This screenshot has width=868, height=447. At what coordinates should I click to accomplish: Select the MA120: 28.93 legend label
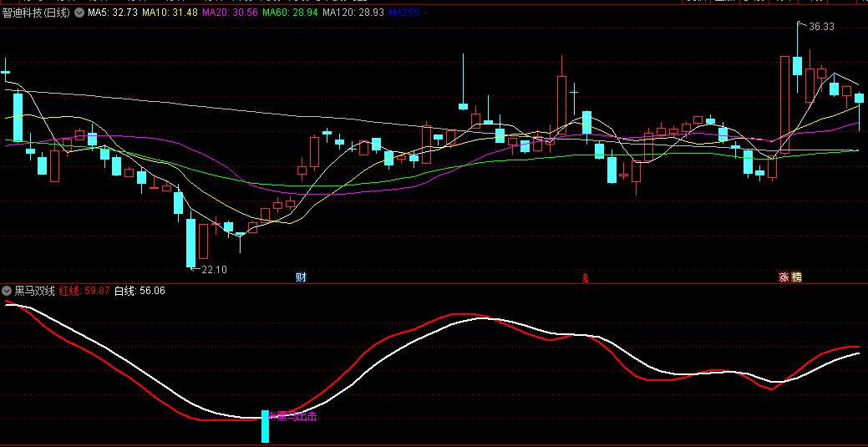(x=353, y=13)
